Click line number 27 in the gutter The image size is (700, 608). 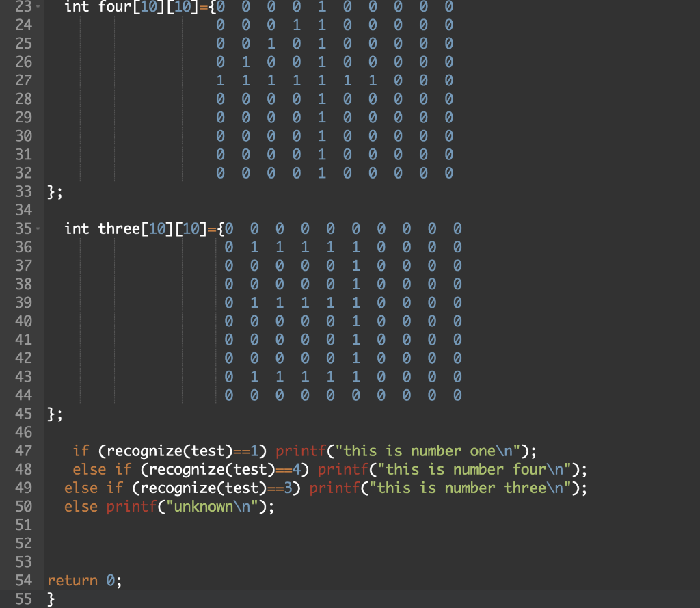pos(24,81)
